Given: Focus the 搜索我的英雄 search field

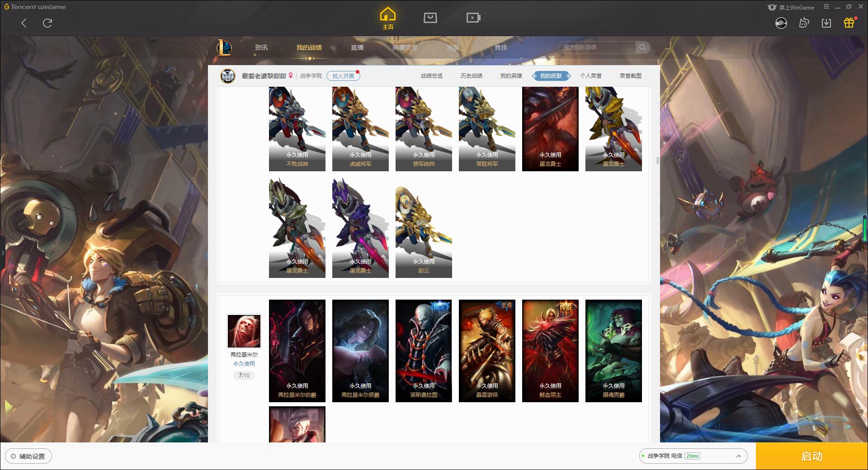Looking at the screenshot, I should point(597,47).
